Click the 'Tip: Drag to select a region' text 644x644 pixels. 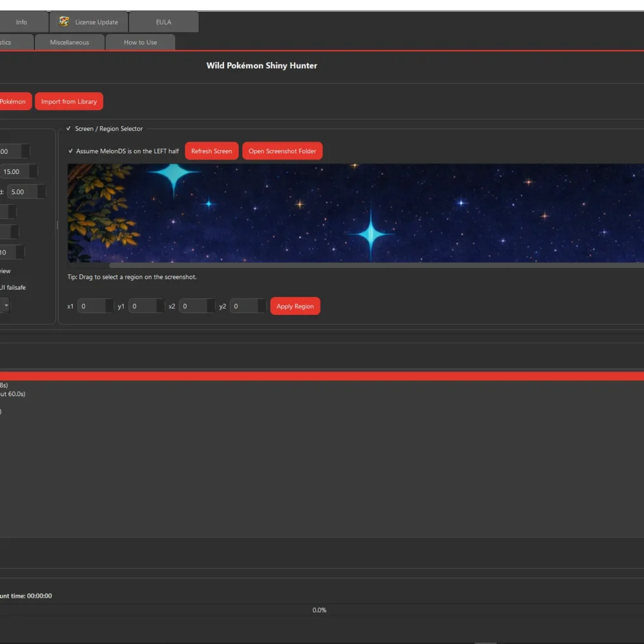click(132, 277)
